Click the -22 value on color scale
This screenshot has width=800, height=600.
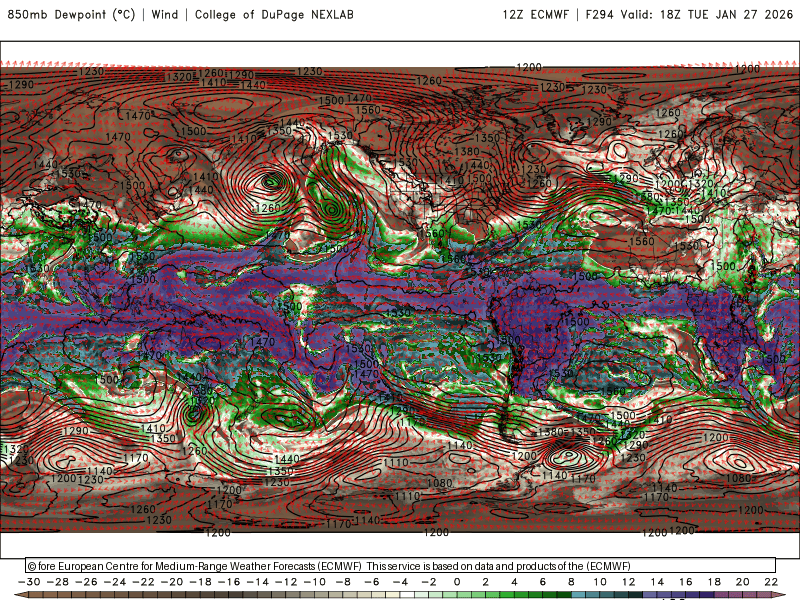(143, 582)
